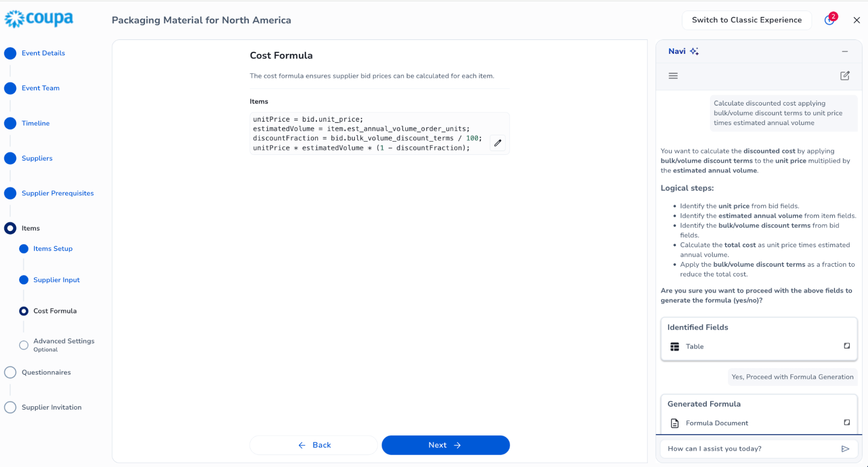Screen dimensions: 868x467
Task: Open the Navi hamburger menu
Action: pyautogui.click(x=673, y=76)
